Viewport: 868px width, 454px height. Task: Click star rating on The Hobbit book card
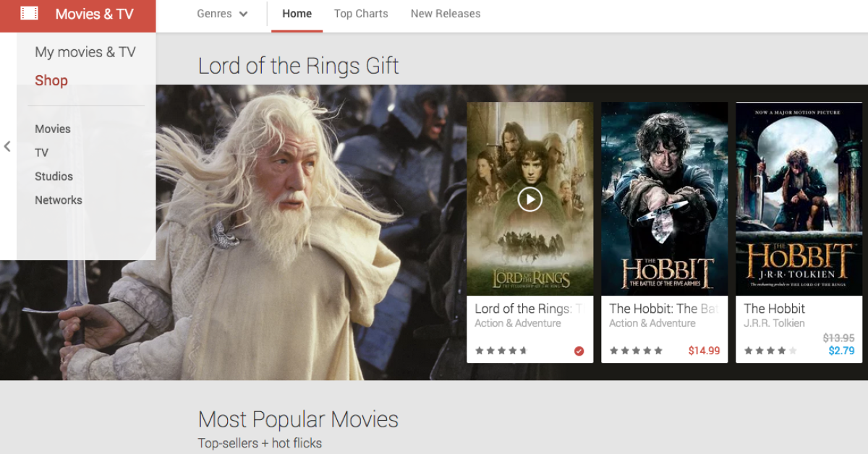click(x=770, y=351)
